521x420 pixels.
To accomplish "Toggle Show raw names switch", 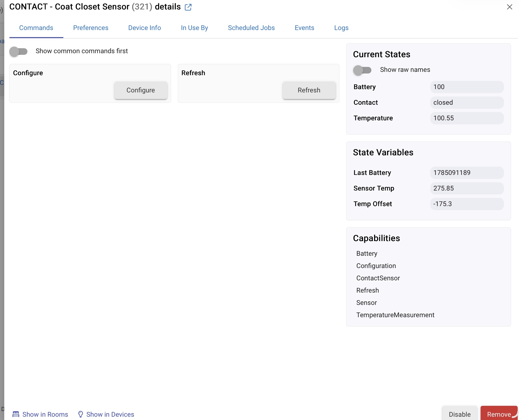I will click(362, 70).
